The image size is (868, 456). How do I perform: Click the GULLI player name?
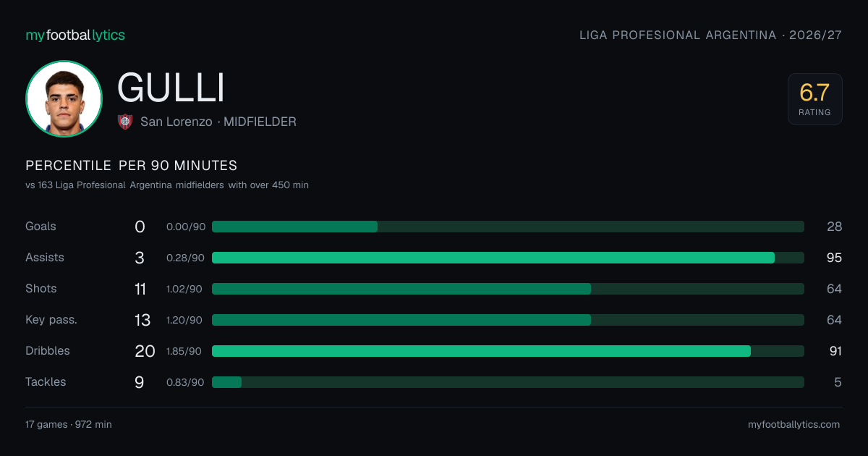[x=171, y=88]
